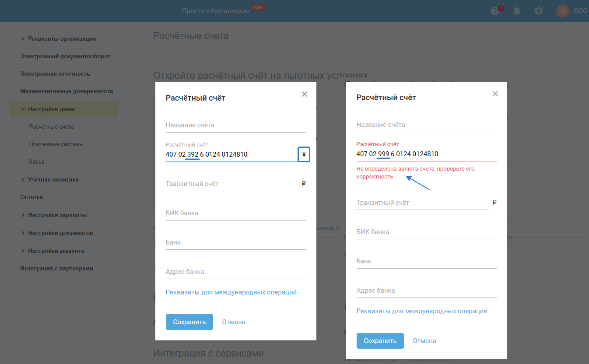Viewport: 589px width, 364px height.
Task: Click Отмена in the right dialog
Action: click(424, 341)
